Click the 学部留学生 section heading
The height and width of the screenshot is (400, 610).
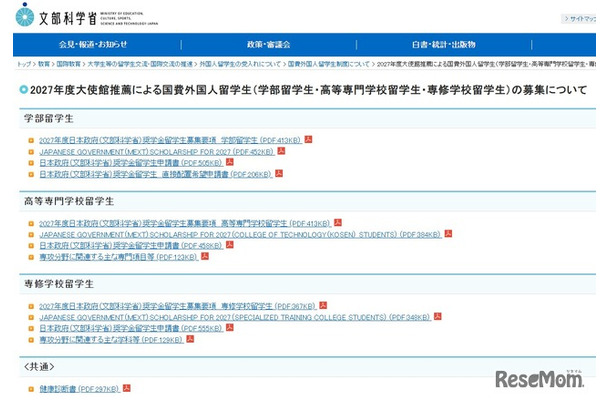point(49,119)
